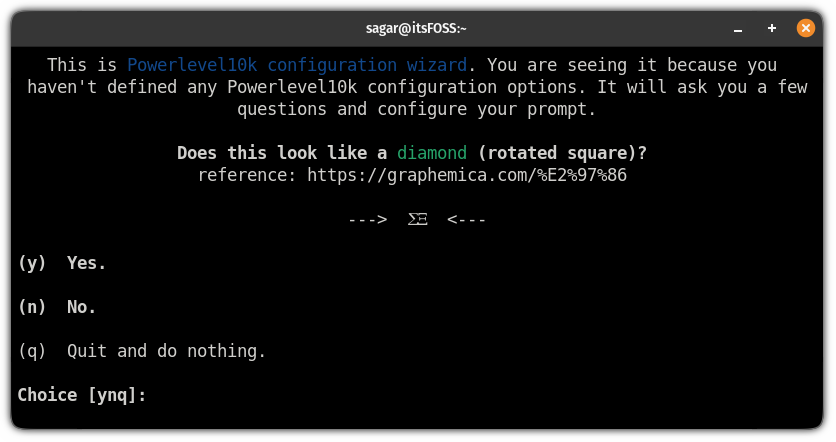Click the Choice [ynq] prompt line

[x=82, y=395]
